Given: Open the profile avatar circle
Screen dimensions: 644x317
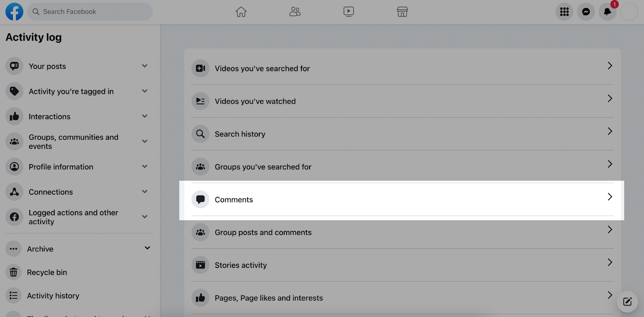Looking at the screenshot, I should click(629, 12).
